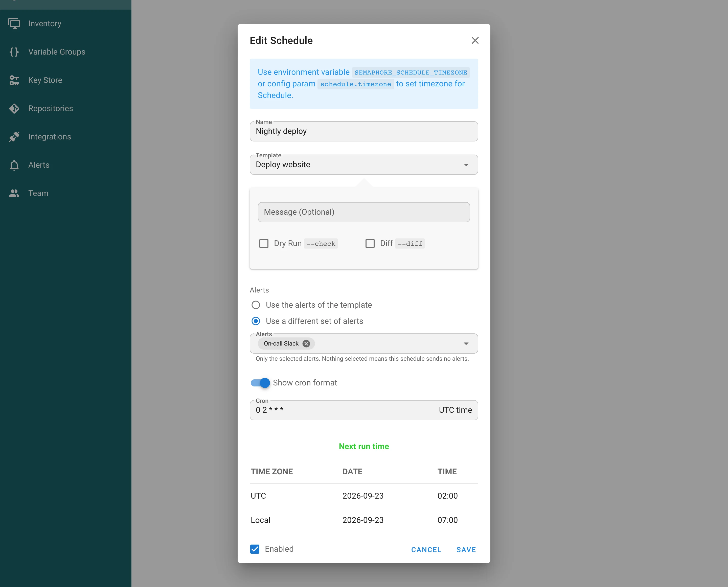Close the Edit Schedule dialog
This screenshot has height=587, width=728.
click(x=475, y=41)
